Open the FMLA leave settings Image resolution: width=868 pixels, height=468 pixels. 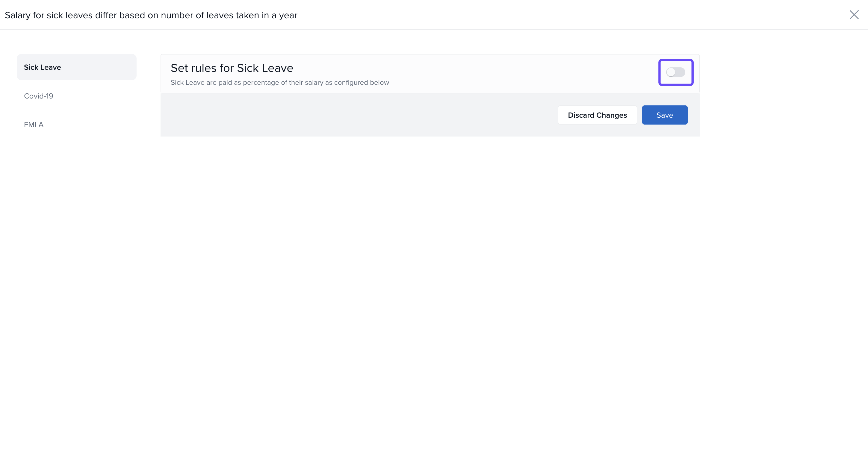pos(34,125)
